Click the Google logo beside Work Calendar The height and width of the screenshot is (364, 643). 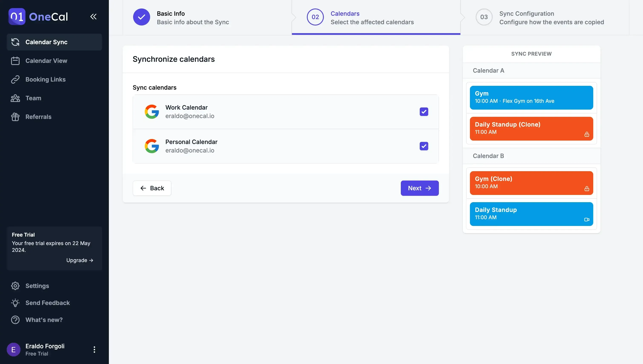coord(152,112)
